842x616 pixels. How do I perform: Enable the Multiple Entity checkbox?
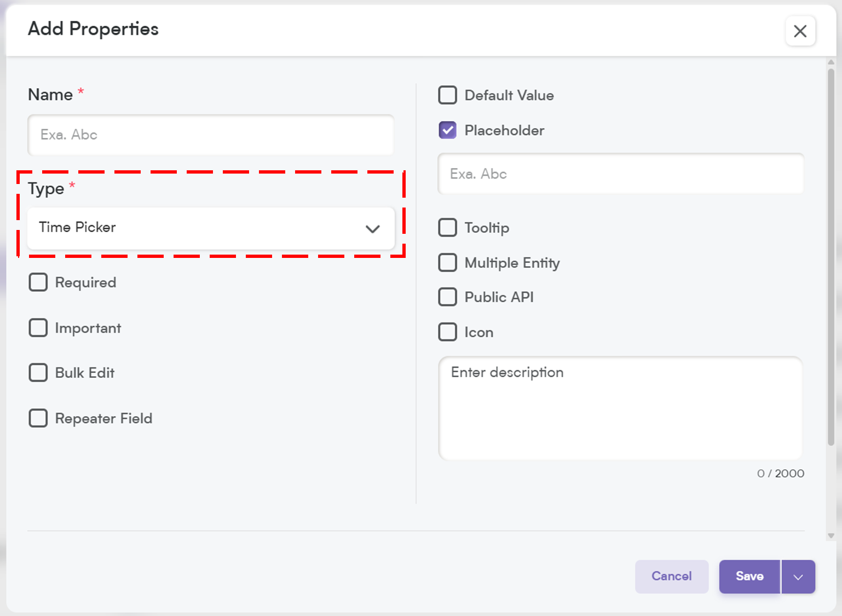tap(448, 263)
